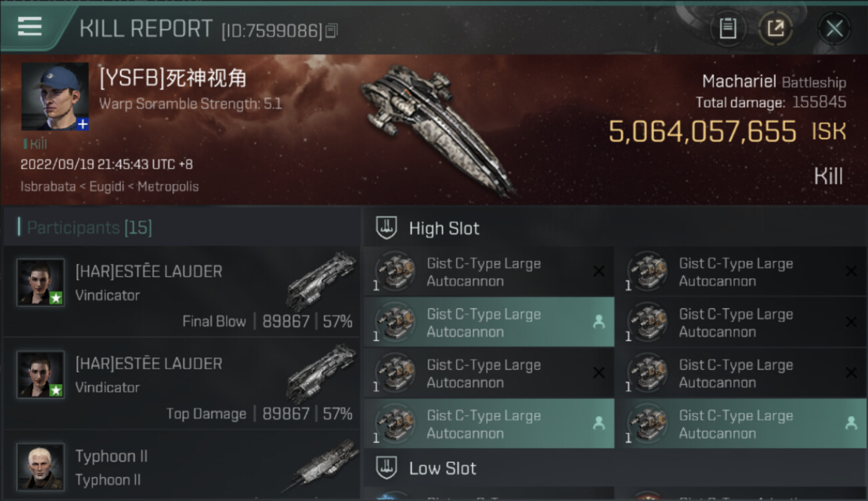Screen dimensions: 868x501
Task: Open the Typhoon II participant portrait
Action: click(x=41, y=466)
